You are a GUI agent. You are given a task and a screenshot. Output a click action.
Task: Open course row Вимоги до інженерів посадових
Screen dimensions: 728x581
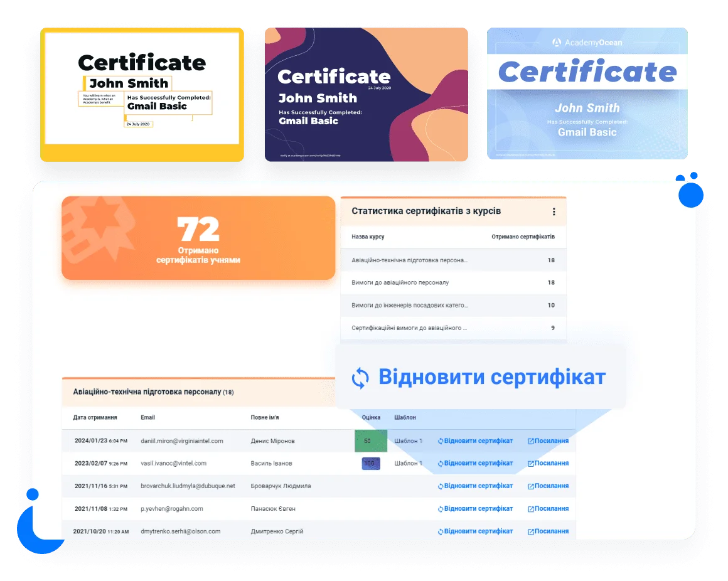(409, 306)
